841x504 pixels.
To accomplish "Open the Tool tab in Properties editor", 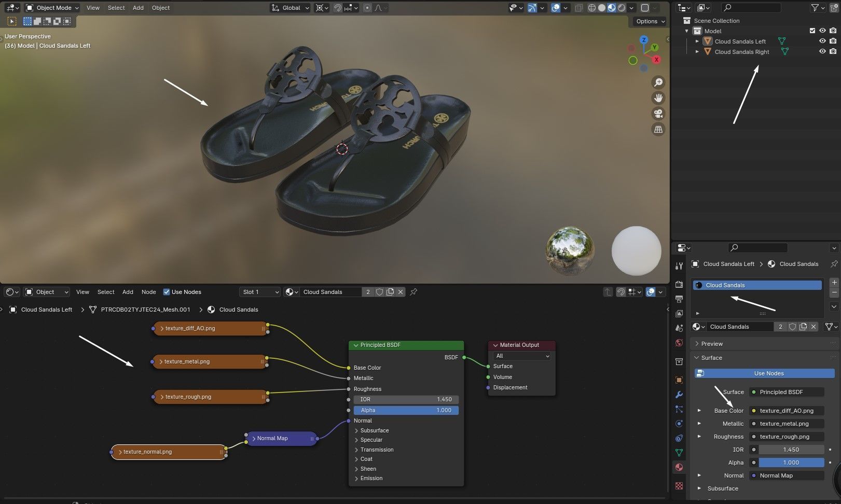I will point(679,266).
